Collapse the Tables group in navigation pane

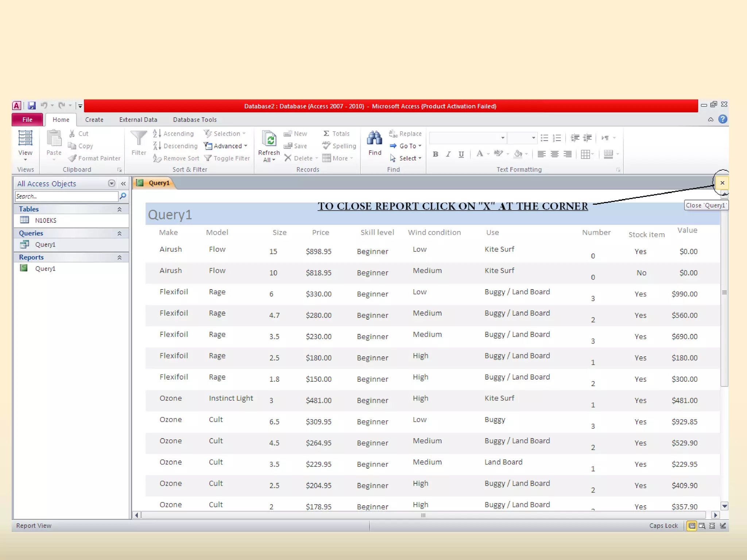click(x=119, y=209)
